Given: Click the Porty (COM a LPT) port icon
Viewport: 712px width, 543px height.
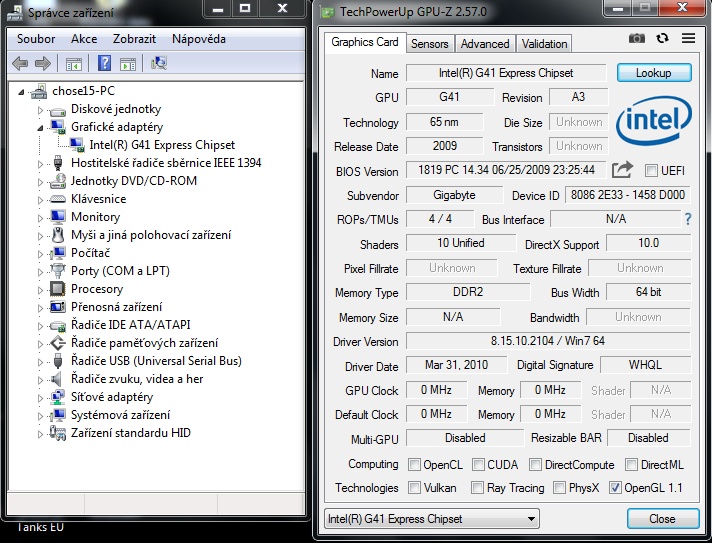Looking at the screenshot, I should tap(57, 271).
